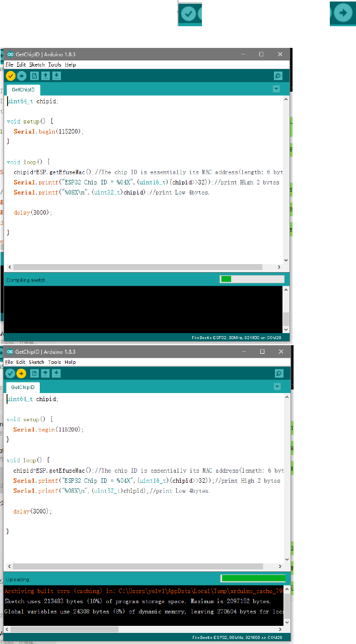This screenshot has width=356, height=644.
Task: Open tab dropdown arrow in upper Arduino window
Action: 275,89
